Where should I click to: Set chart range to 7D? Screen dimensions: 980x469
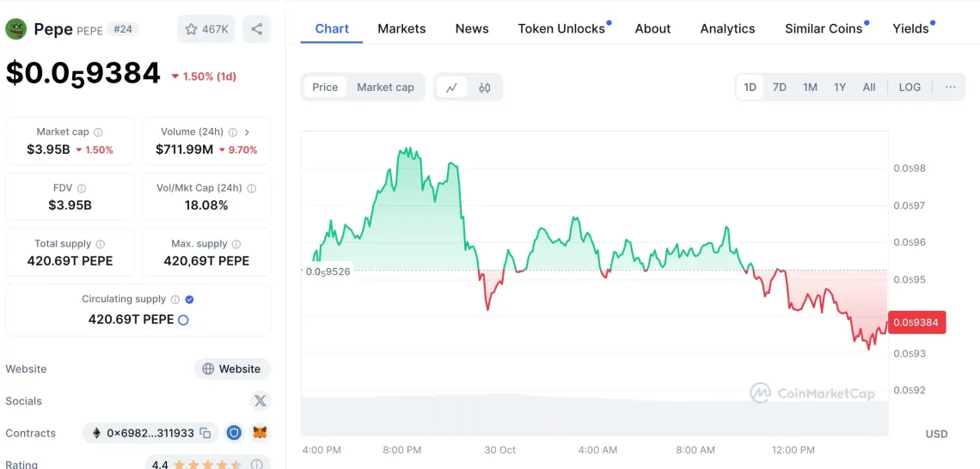coord(780,88)
